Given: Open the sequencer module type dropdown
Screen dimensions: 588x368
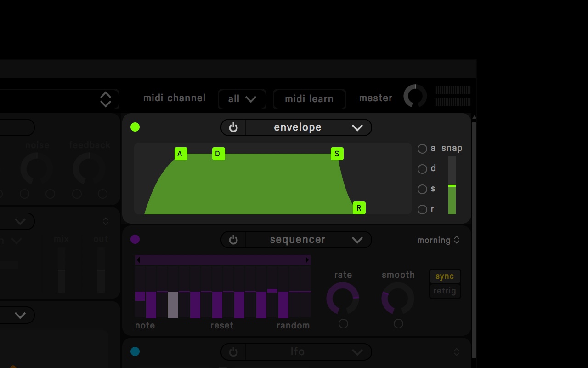Looking at the screenshot, I should pyautogui.click(x=309, y=240).
